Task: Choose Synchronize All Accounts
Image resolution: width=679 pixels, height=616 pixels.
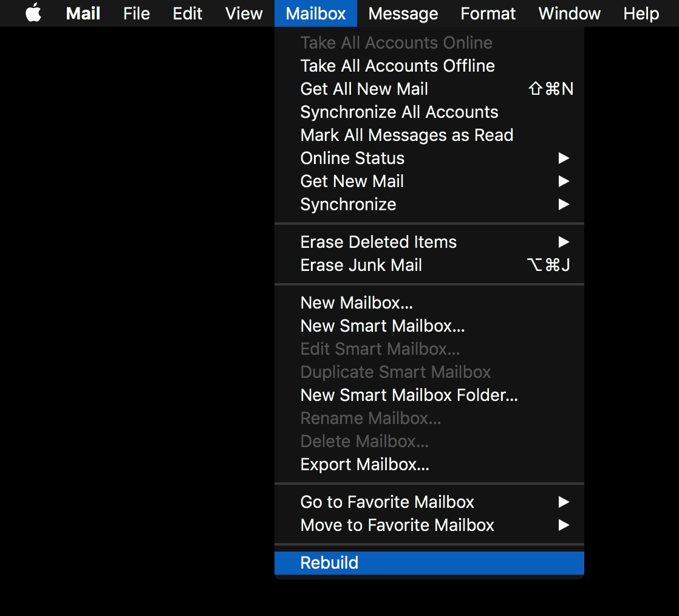Action: coord(429,112)
